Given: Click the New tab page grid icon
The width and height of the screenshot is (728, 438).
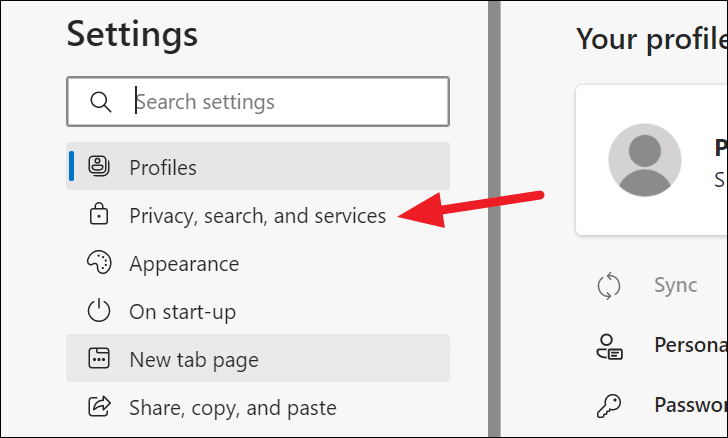Looking at the screenshot, I should (x=99, y=358).
